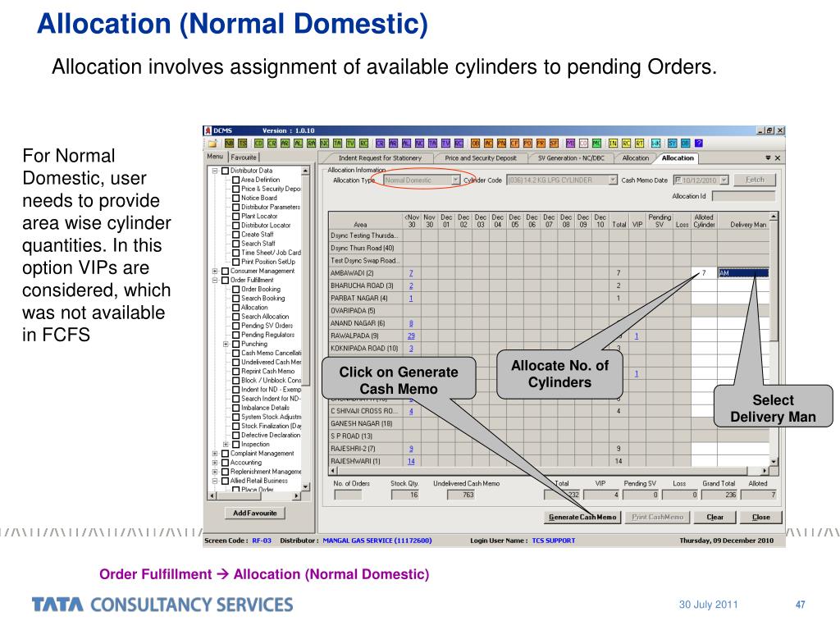840x630 pixels.
Task: Check the Pending SV Orders checkbox
Action: click(235, 326)
